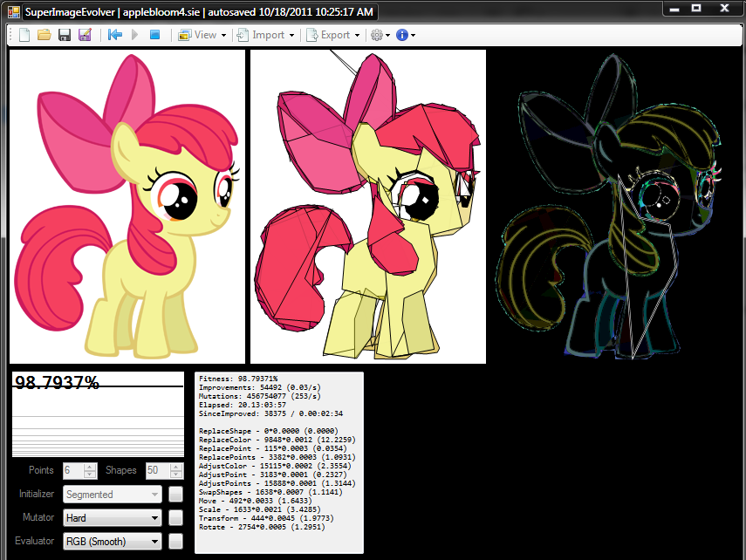
Task: Minimize the SuperImageEvolver window
Action: tap(674, 8)
